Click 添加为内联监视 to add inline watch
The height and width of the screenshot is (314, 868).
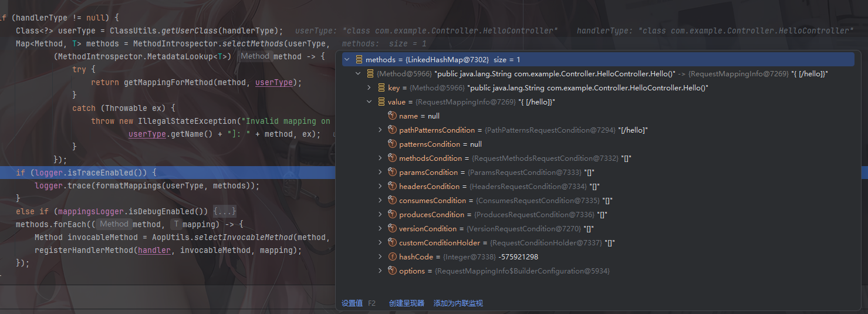coord(458,303)
